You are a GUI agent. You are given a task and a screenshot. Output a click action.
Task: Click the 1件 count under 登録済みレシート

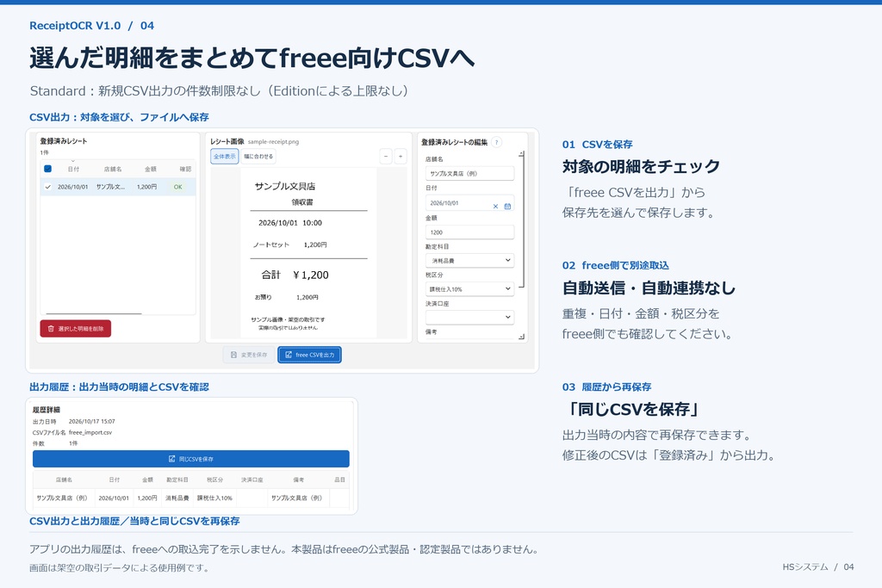point(45,152)
